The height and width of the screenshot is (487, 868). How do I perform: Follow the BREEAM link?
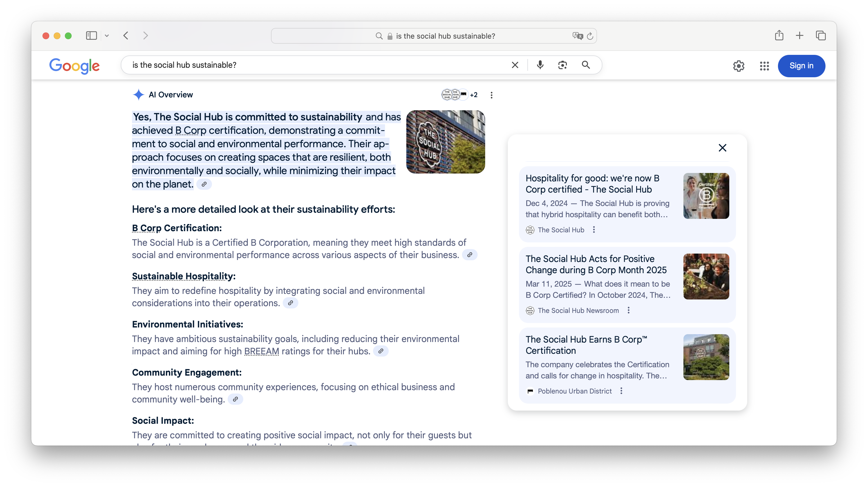point(261,352)
